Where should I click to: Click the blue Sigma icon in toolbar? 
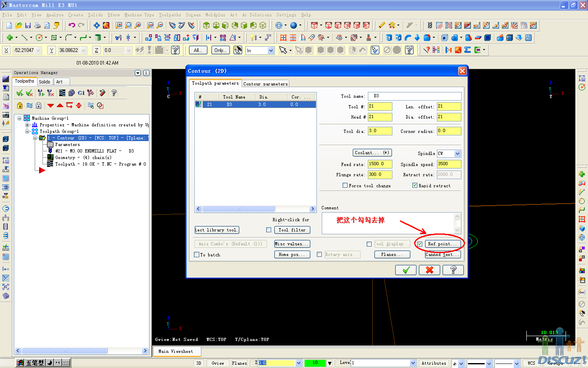point(468,50)
